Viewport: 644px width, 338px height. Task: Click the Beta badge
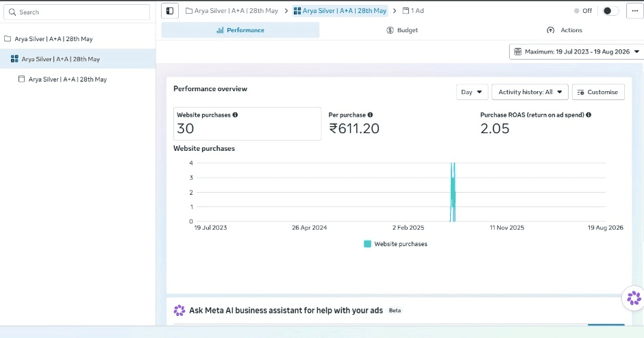[x=395, y=311]
